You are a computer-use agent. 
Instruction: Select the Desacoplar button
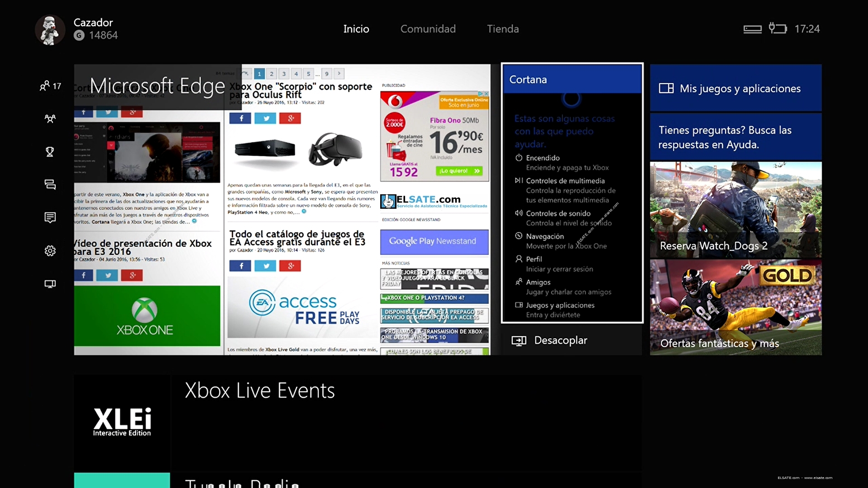tap(572, 340)
